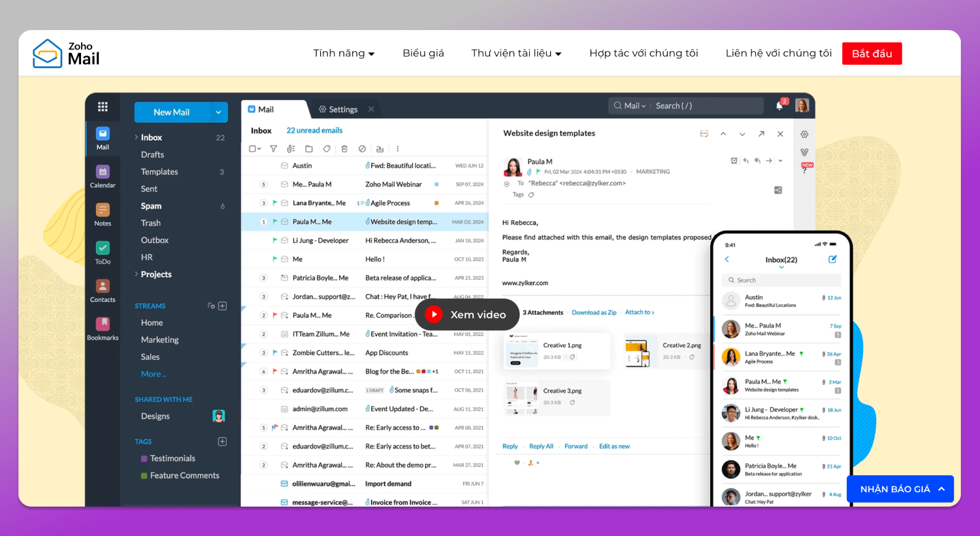980x536 pixels.
Task: Open the Attach to dropdown link
Action: 639,312
